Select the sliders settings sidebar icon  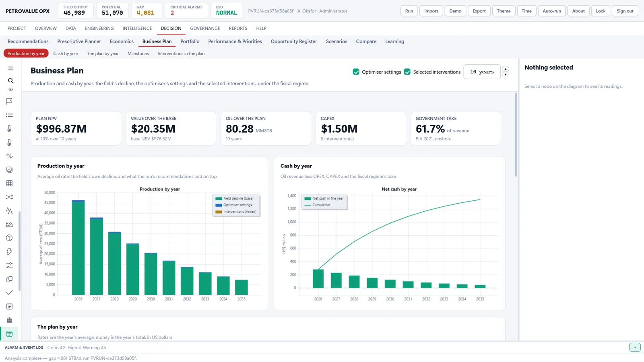click(x=9, y=265)
